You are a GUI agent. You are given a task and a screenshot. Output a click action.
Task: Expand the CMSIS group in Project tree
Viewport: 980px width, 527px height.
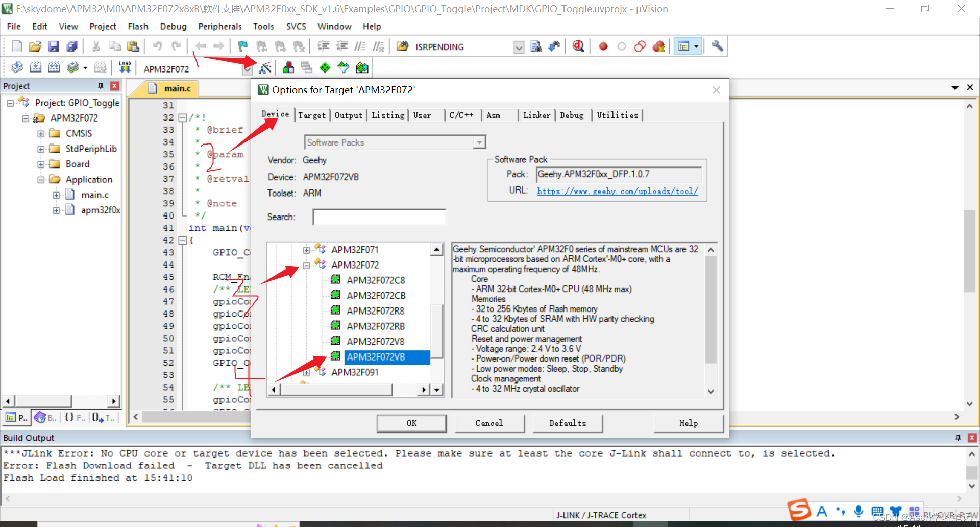(41, 134)
